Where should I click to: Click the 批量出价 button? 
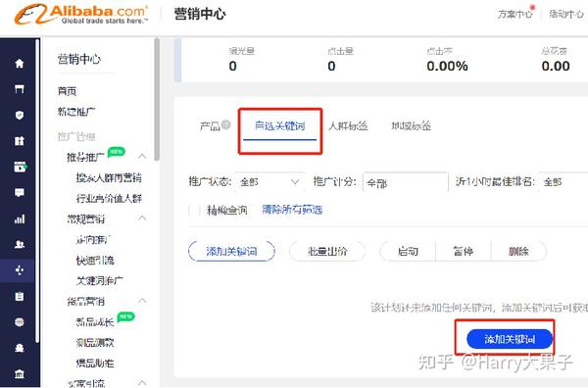coord(327,251)
